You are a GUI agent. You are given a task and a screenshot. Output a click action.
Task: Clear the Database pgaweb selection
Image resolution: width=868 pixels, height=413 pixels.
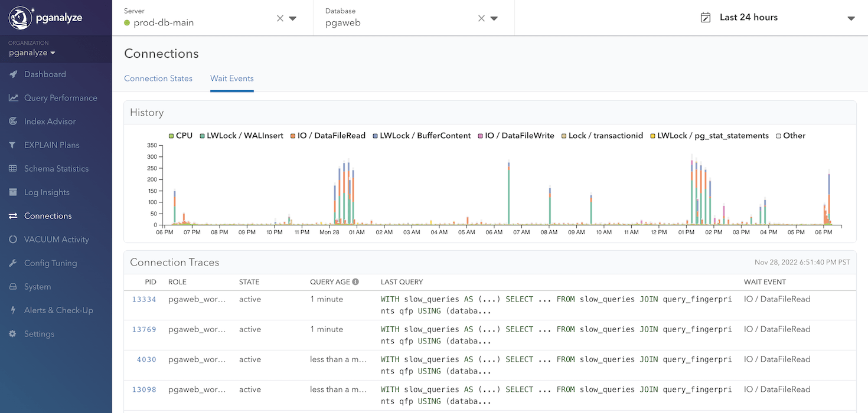click(x=481, y=18)
